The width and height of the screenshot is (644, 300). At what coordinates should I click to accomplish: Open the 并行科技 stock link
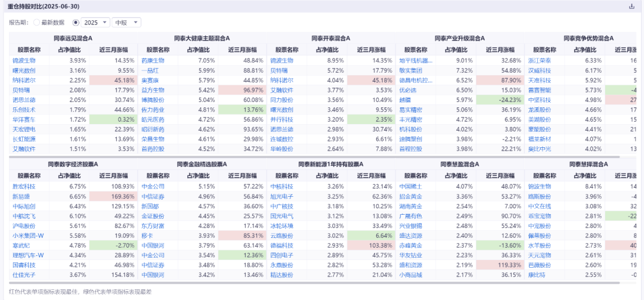tap(281, 120)
